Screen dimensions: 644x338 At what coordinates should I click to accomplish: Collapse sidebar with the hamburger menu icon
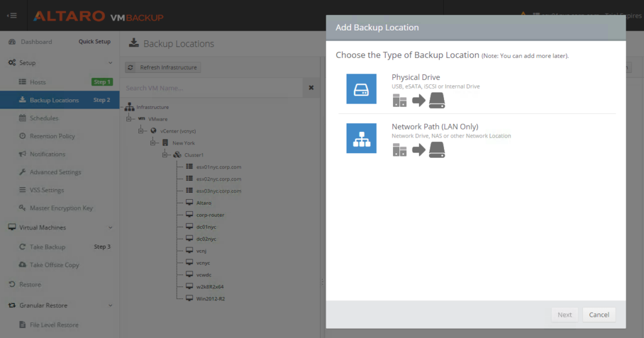click(12, 16)
